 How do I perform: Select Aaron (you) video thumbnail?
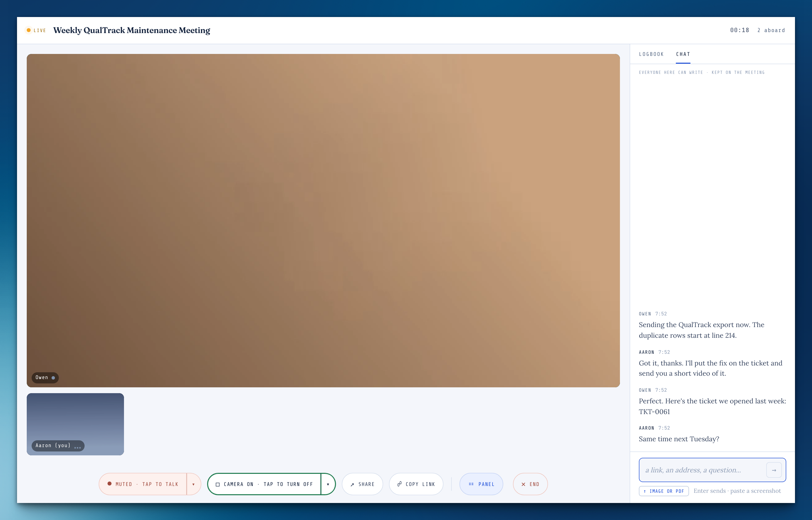(x=75, y=424)
